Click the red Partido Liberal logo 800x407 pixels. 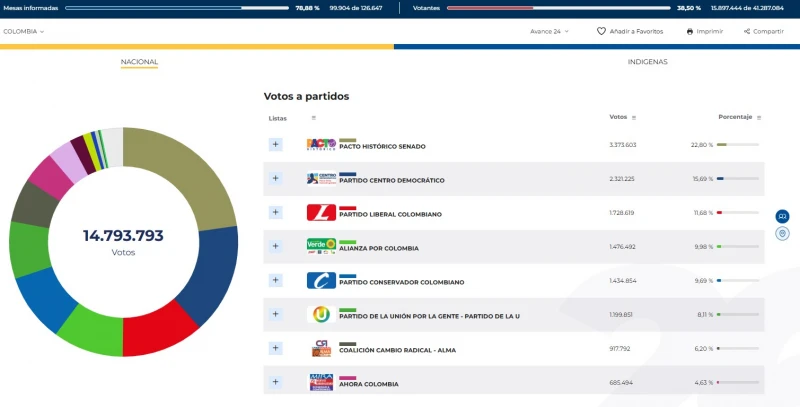(321, 213)
